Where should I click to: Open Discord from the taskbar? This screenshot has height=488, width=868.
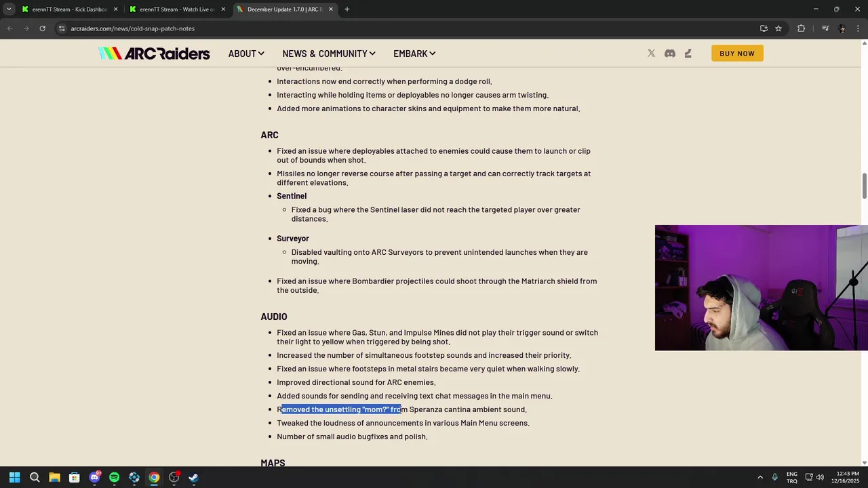(94, 477)
